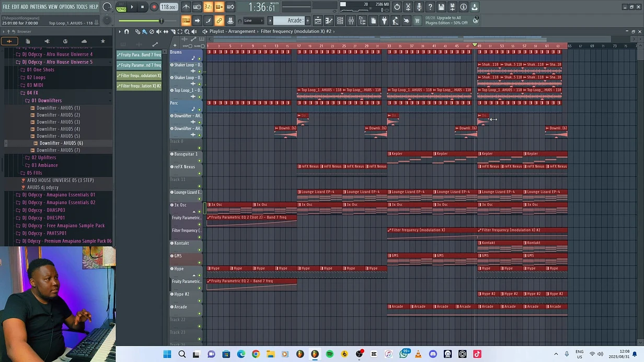The height and width of the screenshot is (362, 644).
Task: Open the Line snap dropdown
Action: point(254,21)
